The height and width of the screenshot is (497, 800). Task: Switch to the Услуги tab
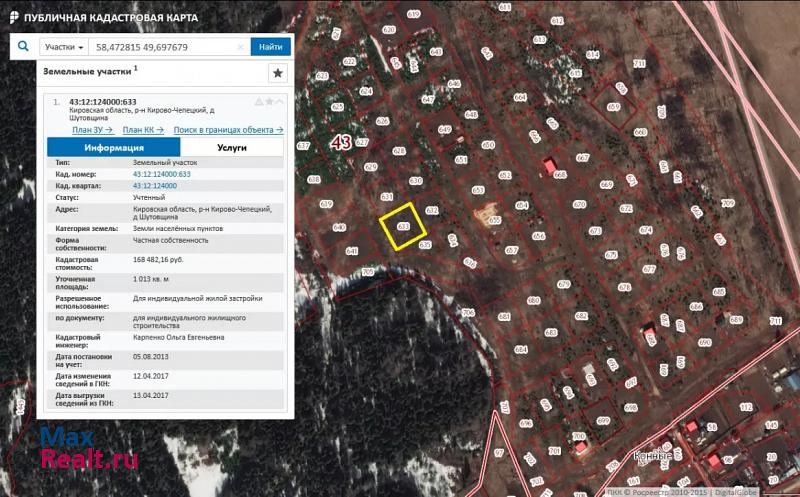point(232,147)
